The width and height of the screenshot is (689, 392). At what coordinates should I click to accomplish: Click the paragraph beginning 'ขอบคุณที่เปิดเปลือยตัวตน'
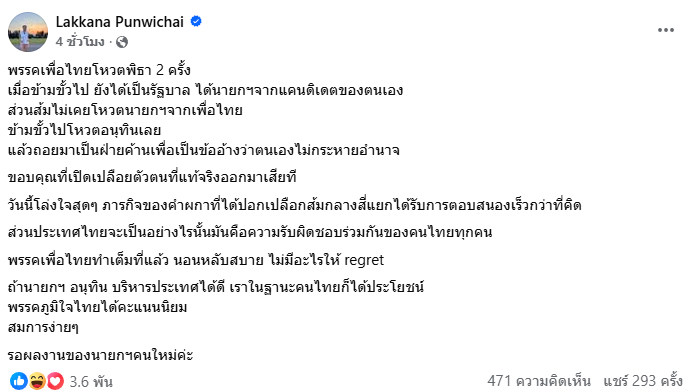[x=152, y=177]
